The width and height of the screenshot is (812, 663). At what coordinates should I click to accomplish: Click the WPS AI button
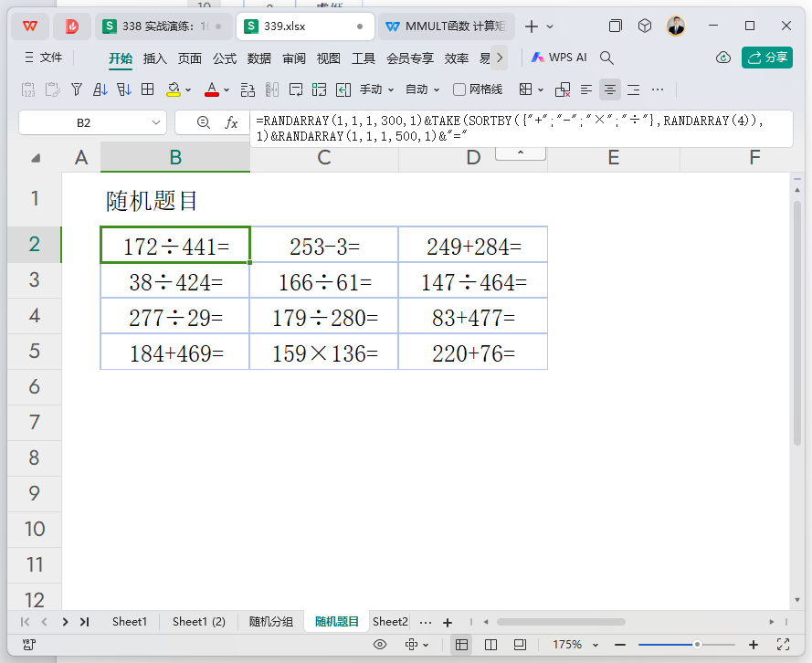(x=559, y=58)
